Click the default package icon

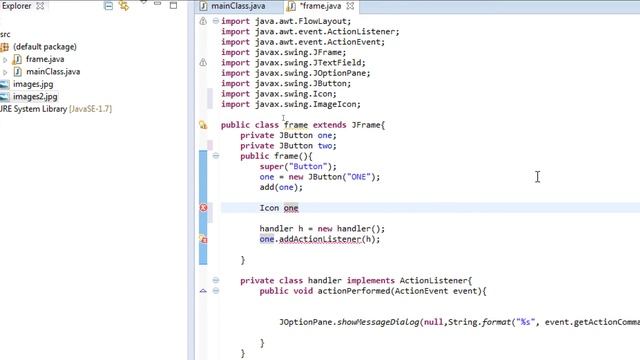tap(4, 47)
